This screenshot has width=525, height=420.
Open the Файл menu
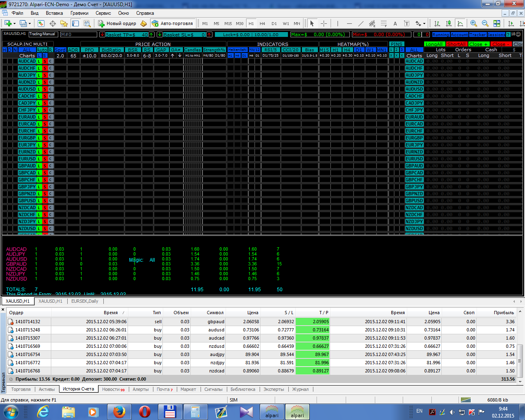(17, 13)
